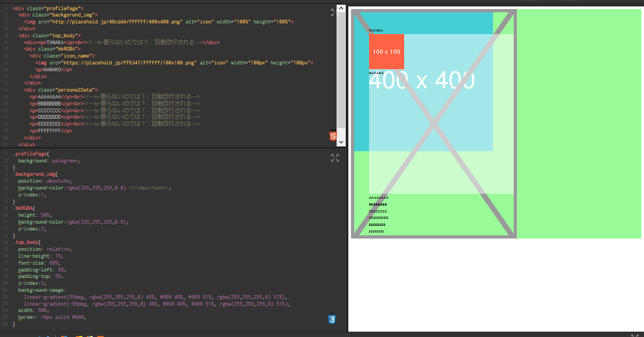Click the 'FFFFFFFF' line in the preview
Image resolution: width=644 pixels, height=337 pixels.
coord(377,232)
